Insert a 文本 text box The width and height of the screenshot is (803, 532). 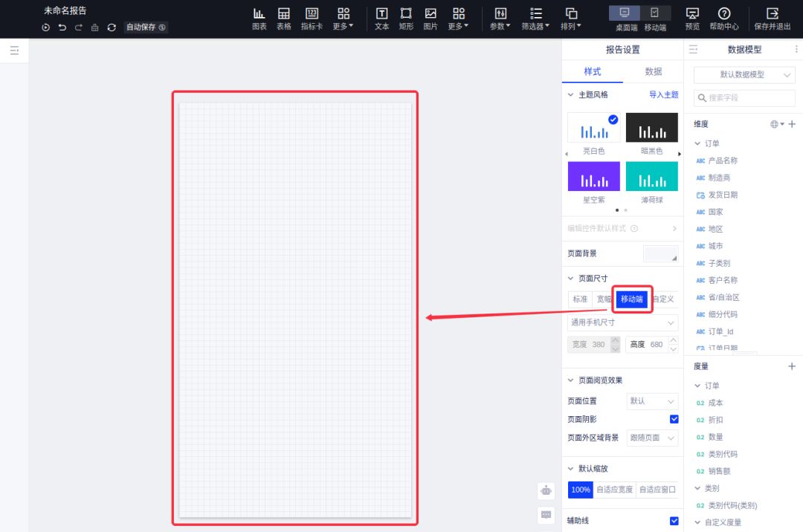(381, 19)
